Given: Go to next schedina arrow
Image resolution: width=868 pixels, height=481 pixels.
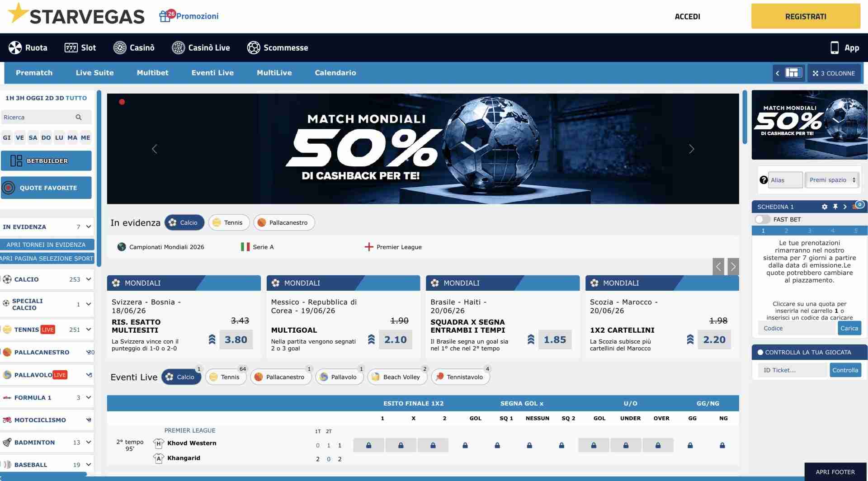Looking at the screenshot, I should 845,207.
